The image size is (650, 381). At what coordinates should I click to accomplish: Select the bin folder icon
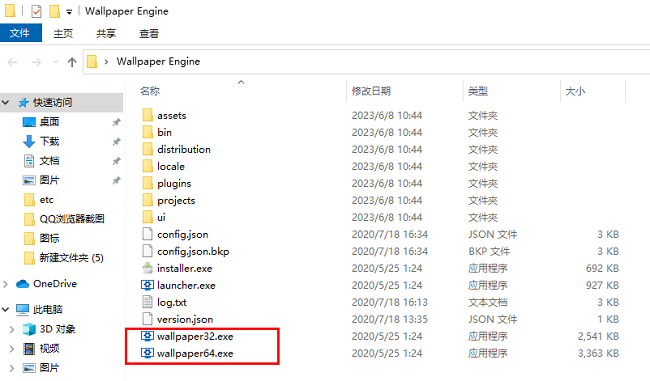(x=148, y=132)
